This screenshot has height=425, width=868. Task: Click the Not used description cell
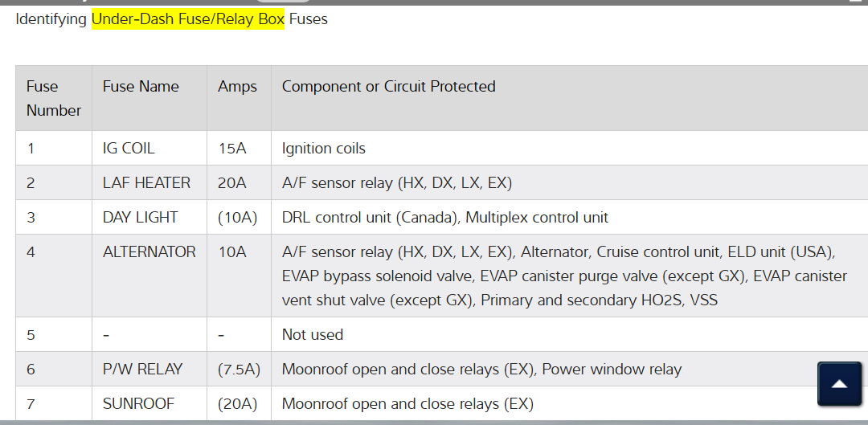click(x=312, y=335)
